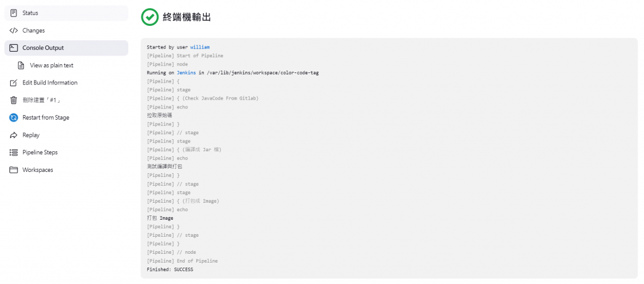Select Console Output in the sidebar
Viewport: 644px width, 284px height.
tap(66, 48)
